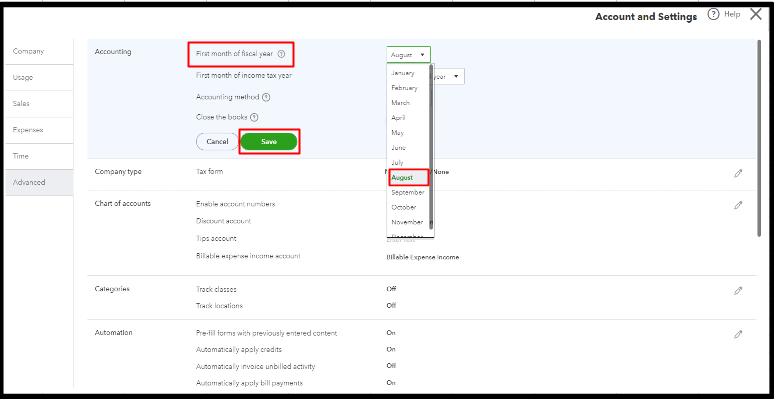
Task: Open the Sales settings tab
Action: 39,104
